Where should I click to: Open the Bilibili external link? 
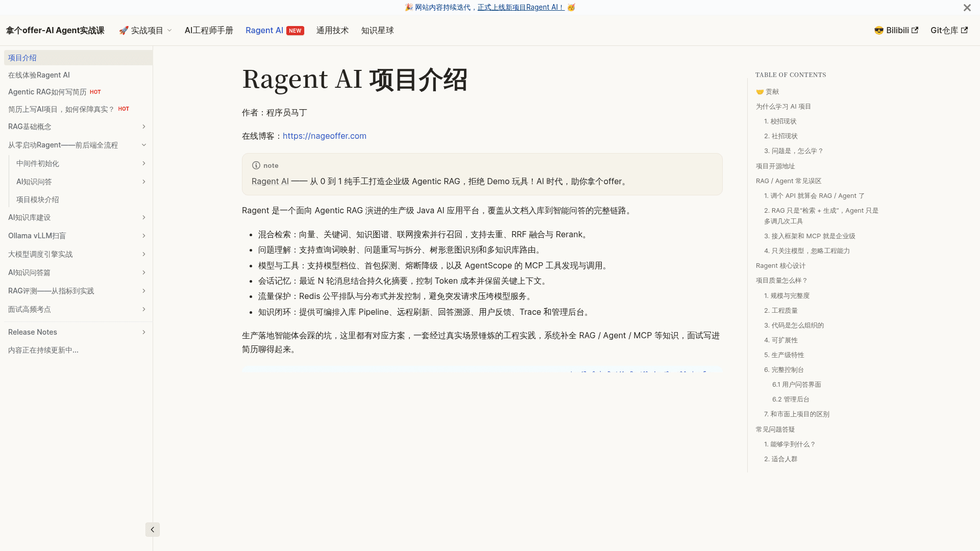pos(896,31)
